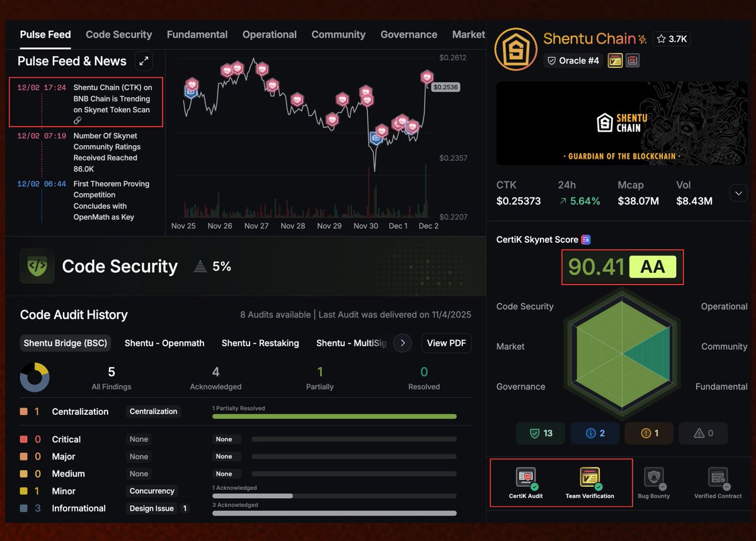Click the Vol value $8.43M
This screenshot has height=541, width=756.
tap(694, 201)
